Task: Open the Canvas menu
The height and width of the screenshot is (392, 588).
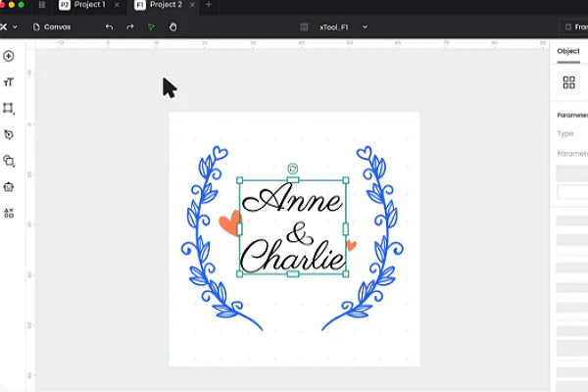Action: [52, 27]
